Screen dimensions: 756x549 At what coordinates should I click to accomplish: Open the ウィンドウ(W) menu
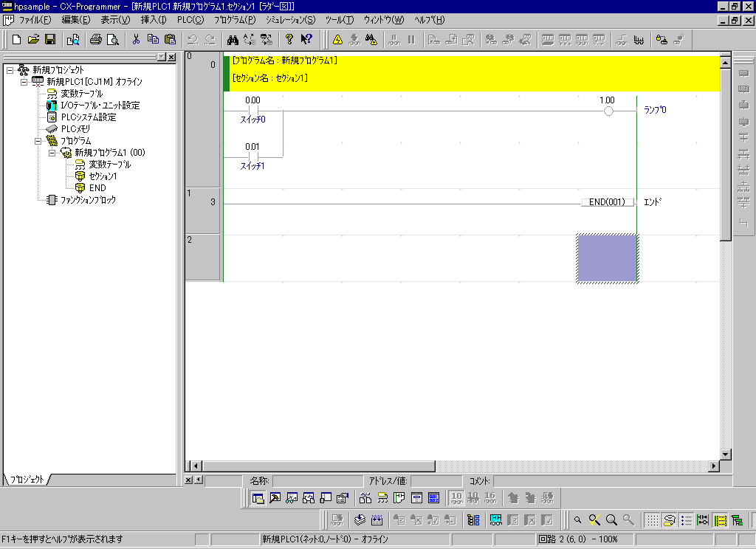384,20
